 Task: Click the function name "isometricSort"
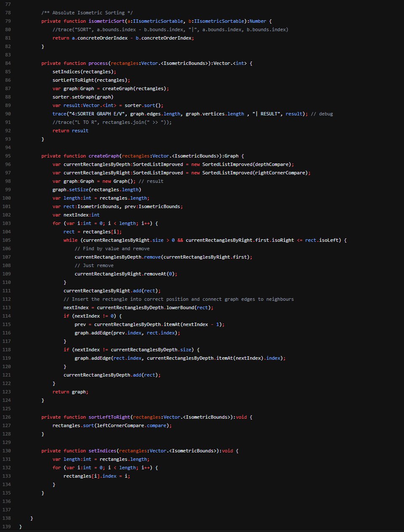click(106, 21)
